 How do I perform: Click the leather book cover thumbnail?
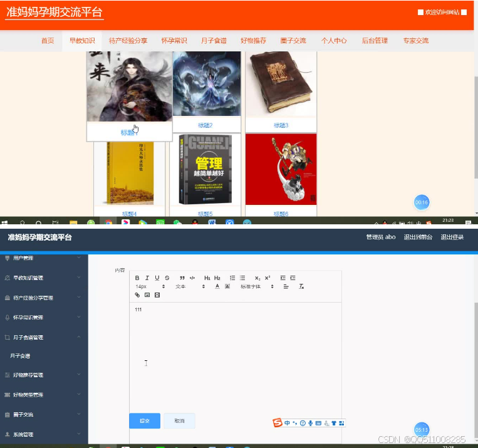click(281, 84)
